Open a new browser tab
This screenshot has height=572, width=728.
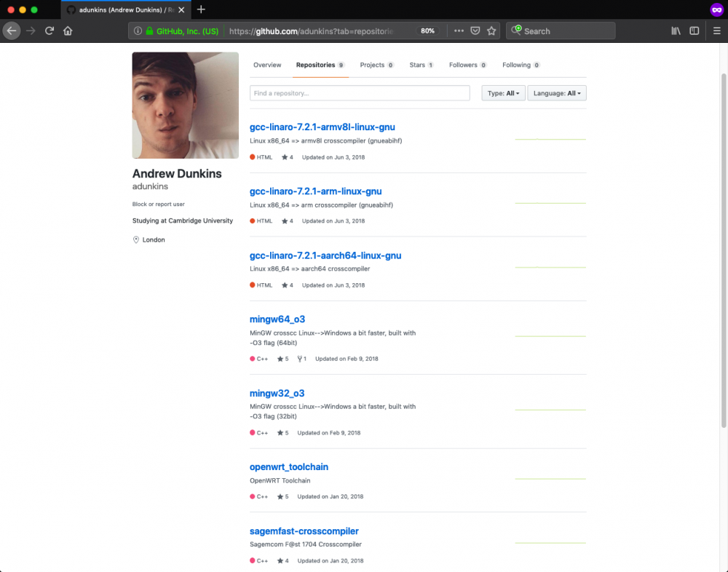tap(201, 9)
